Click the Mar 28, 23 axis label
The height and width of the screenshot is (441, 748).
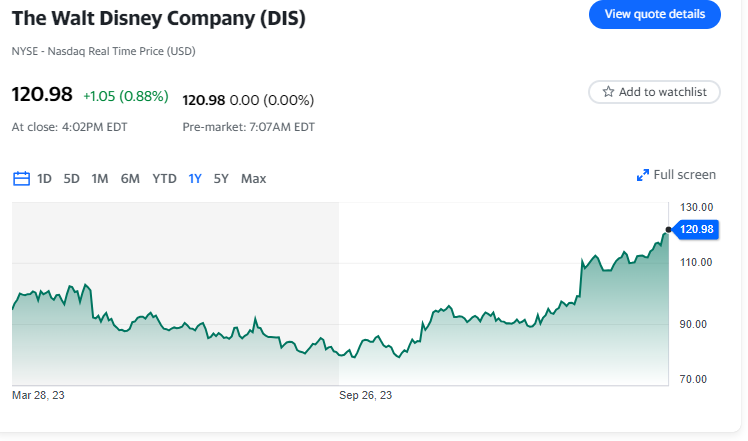click(38, 395)
